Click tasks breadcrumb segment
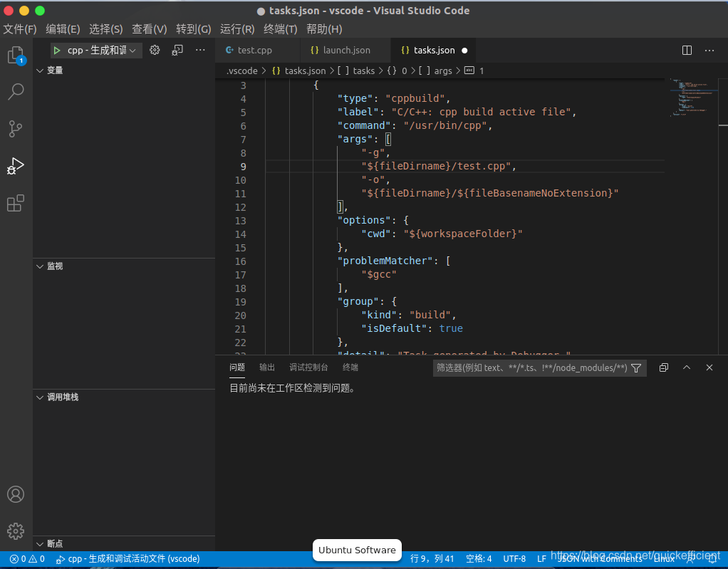Screen dimensions: 728x569 (363, 71)
